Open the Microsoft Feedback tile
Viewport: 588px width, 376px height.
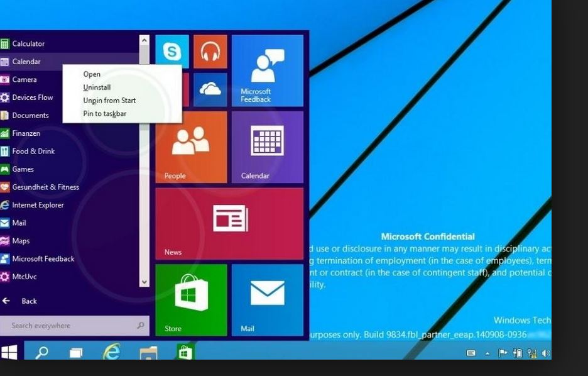click(267, 70)
